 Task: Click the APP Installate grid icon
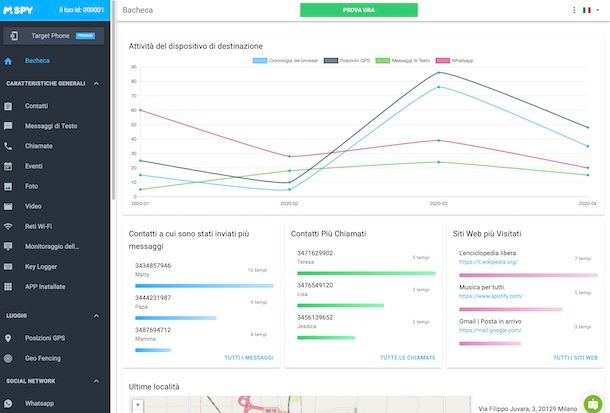8,287
